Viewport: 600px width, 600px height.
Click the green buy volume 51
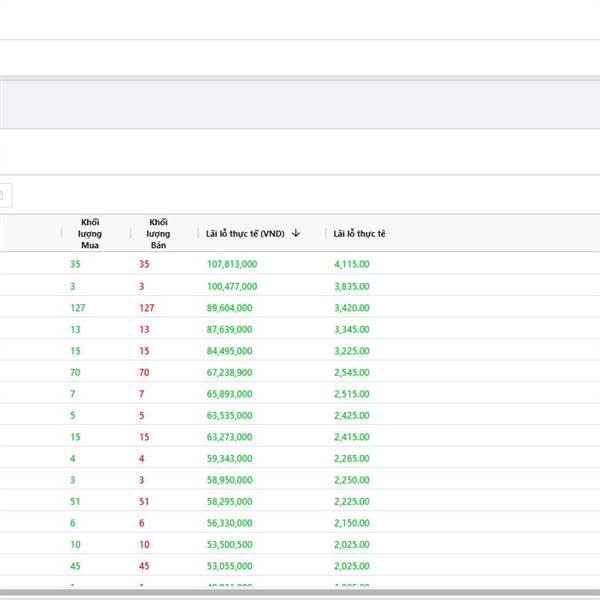[76, 502]
